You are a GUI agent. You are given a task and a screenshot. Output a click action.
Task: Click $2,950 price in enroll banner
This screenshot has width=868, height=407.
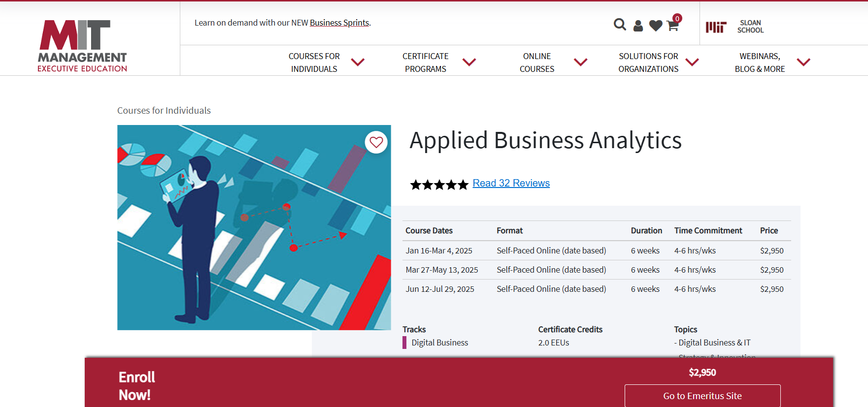702,373
